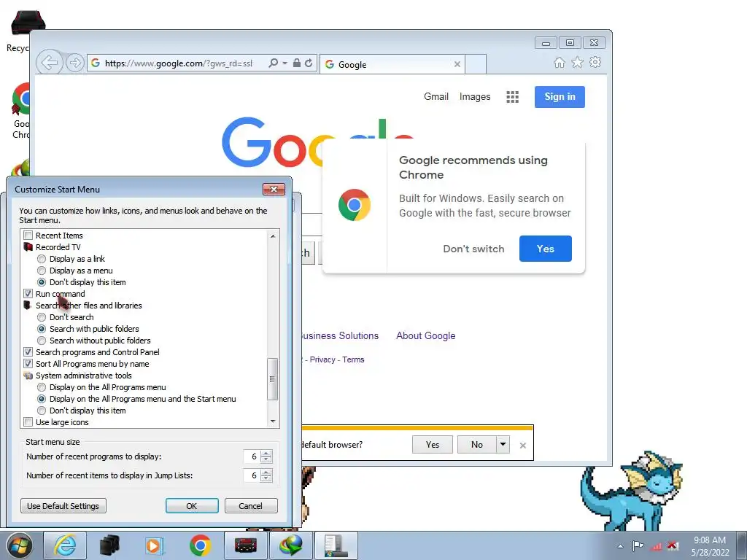Image resolution: width=747 pixels, height=560 pixels.
Task: Open the red-black device taskbar icon
Action: [x=246, y=545]
